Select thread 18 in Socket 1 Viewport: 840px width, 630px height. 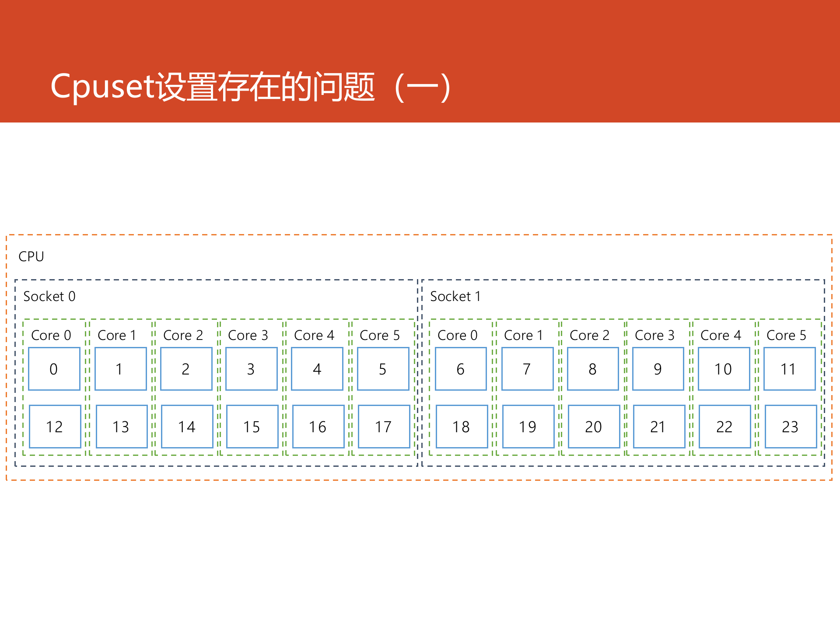[x=462, y=426]
